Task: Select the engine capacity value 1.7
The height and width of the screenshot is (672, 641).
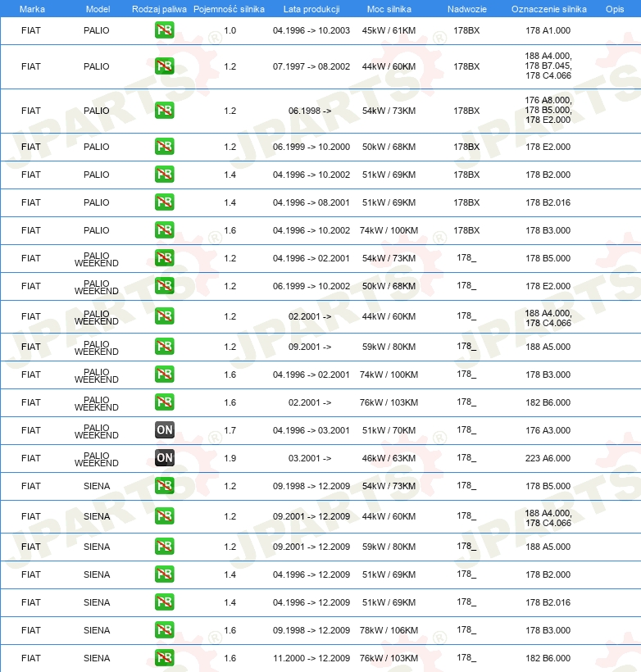Action: pos(230,430)
